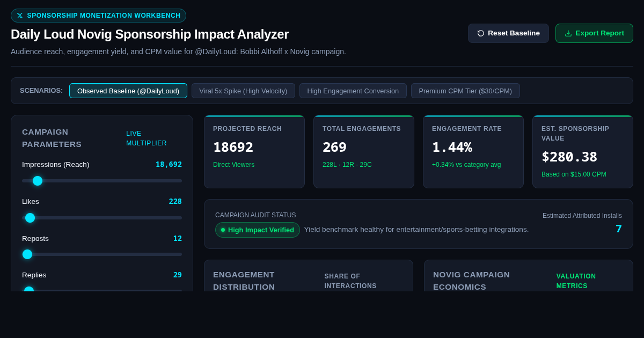Click the Projected Reach value 18692

pos(233,147)
